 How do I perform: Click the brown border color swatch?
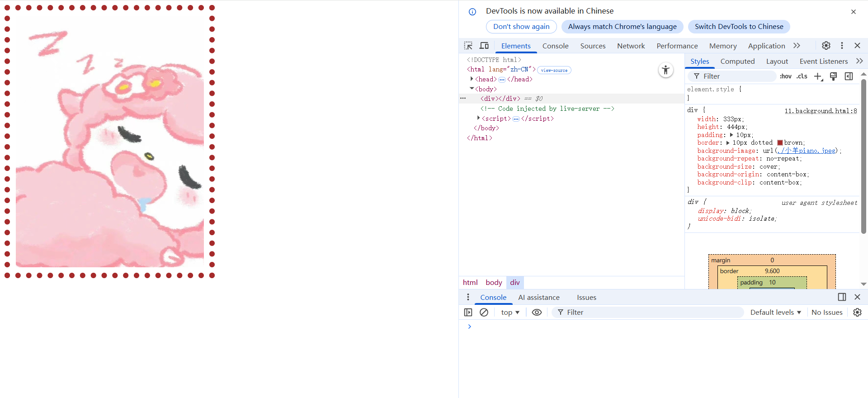click(x=780, y=142)
